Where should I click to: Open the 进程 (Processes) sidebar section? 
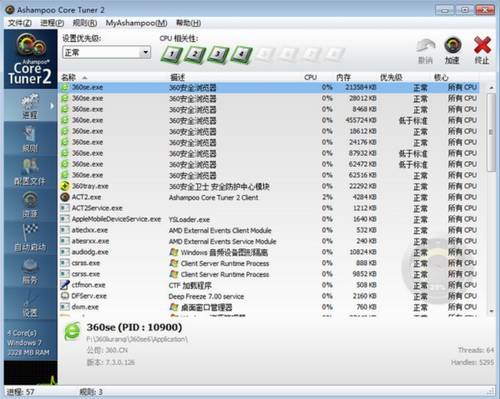(x=30, y=106)
